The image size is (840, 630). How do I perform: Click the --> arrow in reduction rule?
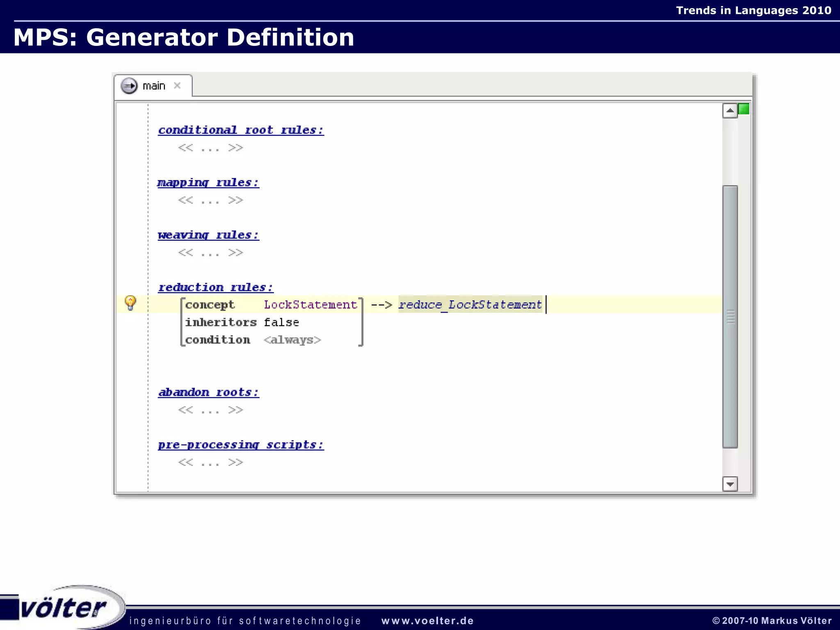click(x=381, y=305)
